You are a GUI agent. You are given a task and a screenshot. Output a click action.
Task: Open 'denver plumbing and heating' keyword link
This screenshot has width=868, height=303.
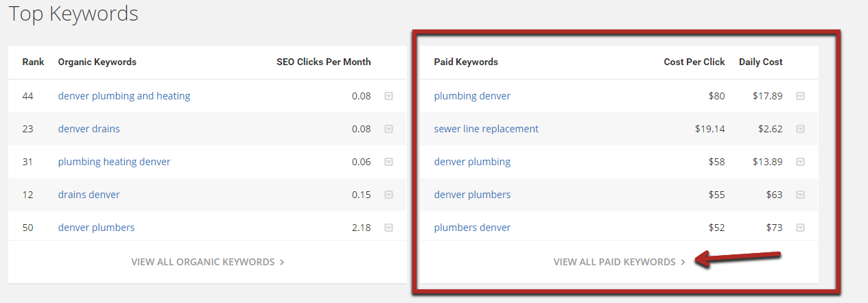tap(124, 96)
